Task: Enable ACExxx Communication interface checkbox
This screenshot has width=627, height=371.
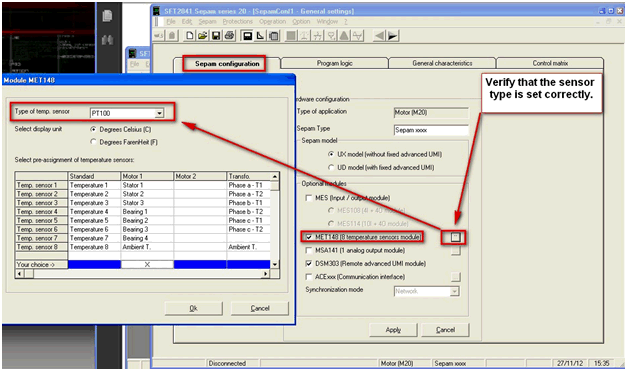Action: pos(309,277)
